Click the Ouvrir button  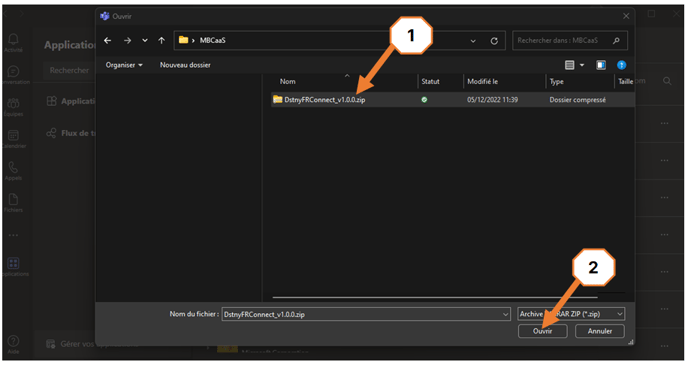pos(542,331)
